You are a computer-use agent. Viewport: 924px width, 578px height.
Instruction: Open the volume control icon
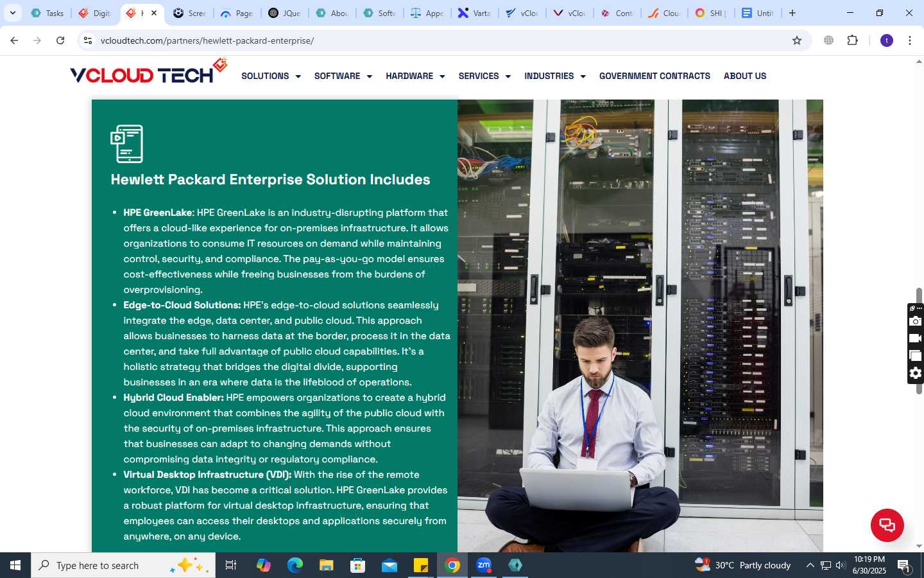click(841, 565)
